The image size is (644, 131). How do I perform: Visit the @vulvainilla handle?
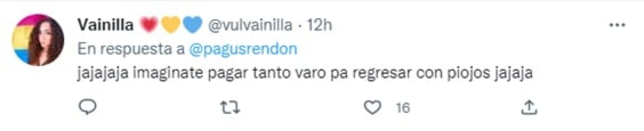[250, 25]
